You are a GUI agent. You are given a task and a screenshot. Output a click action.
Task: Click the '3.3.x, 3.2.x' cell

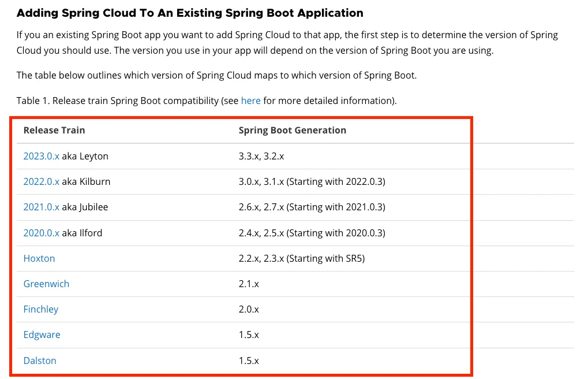point(261,156)
